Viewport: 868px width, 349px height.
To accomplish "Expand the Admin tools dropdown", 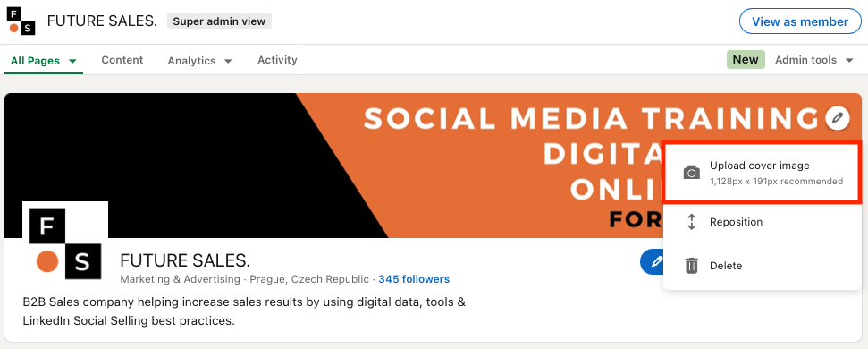I will click(814, 60).
